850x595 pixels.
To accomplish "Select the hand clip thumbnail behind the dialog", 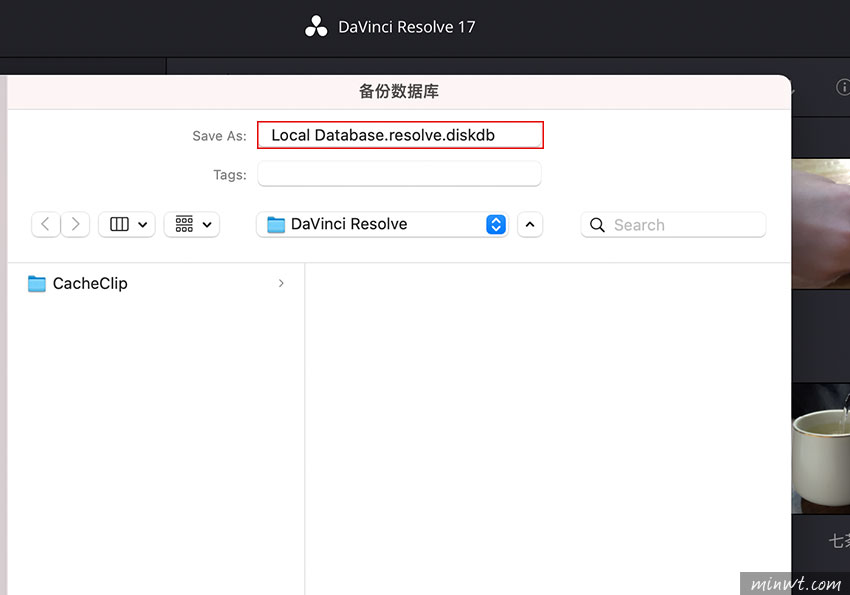I will click(x=821, y=224).
